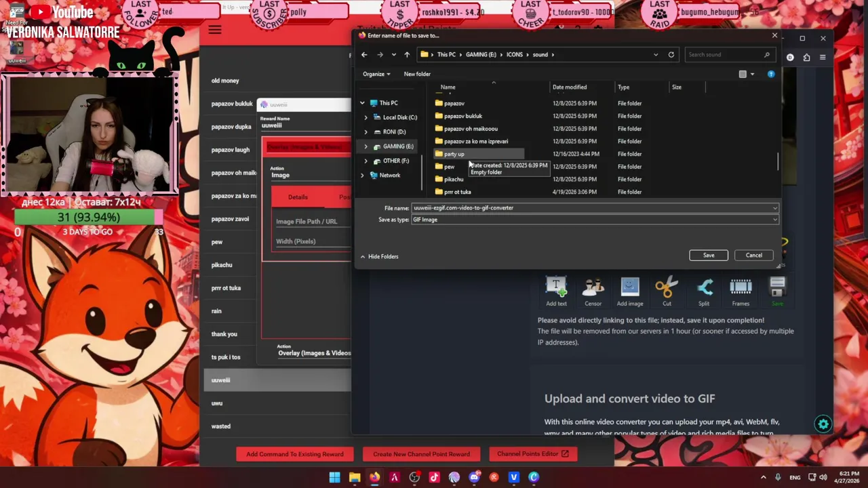
Task: Open the Organize dropdown menu
Action: tap(376, 74)
